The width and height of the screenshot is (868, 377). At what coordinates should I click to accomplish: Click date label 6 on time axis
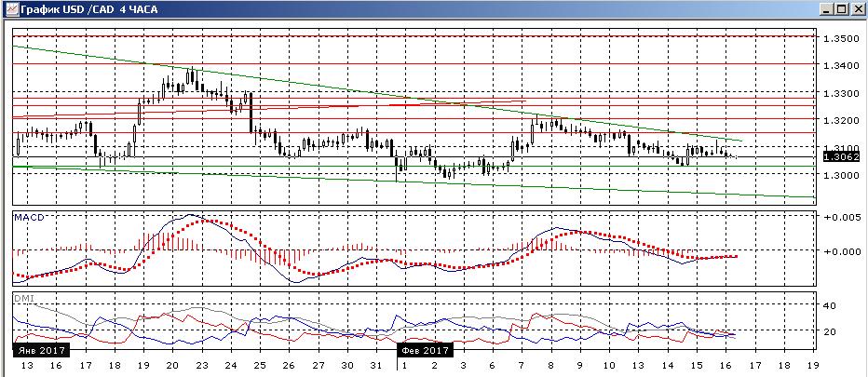point(492,366)
